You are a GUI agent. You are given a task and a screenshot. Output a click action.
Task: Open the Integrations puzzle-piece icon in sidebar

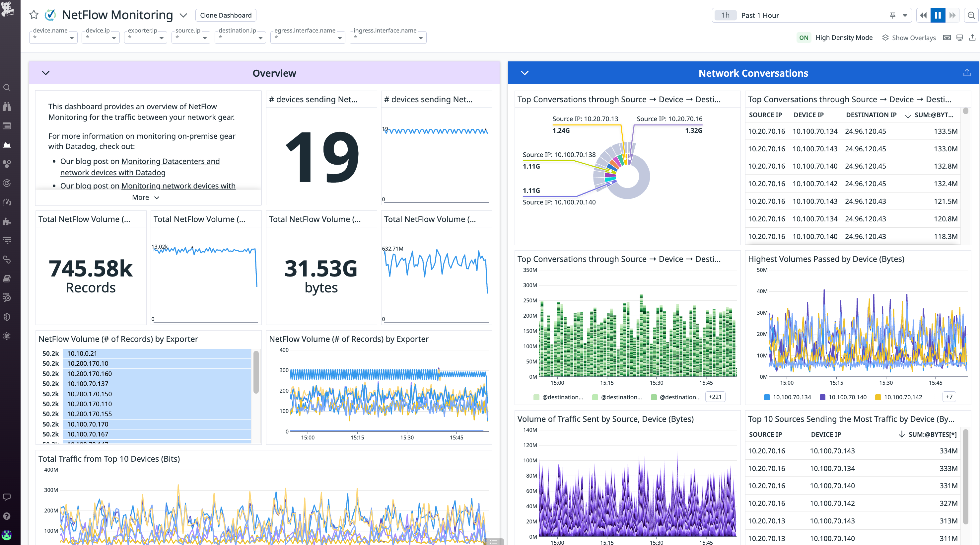click(x=7, y=221)
